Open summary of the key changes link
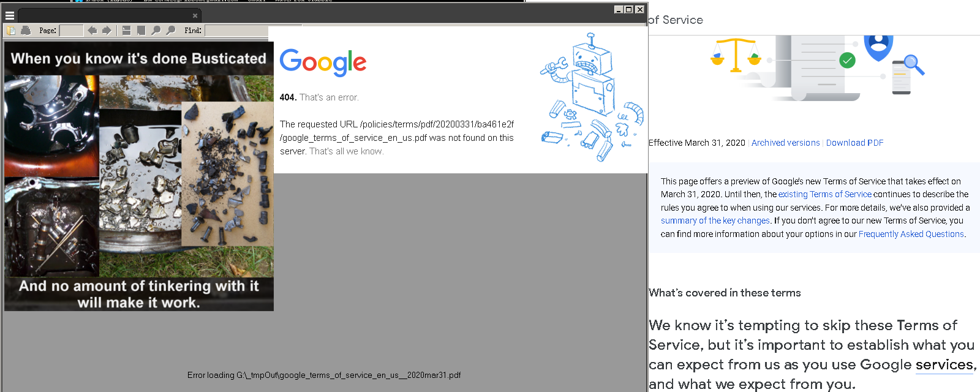980x392 pixels. [x=715, y=221]
